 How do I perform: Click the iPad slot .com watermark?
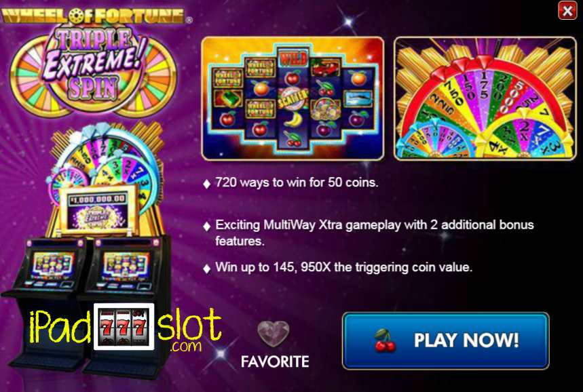(126, 328)
